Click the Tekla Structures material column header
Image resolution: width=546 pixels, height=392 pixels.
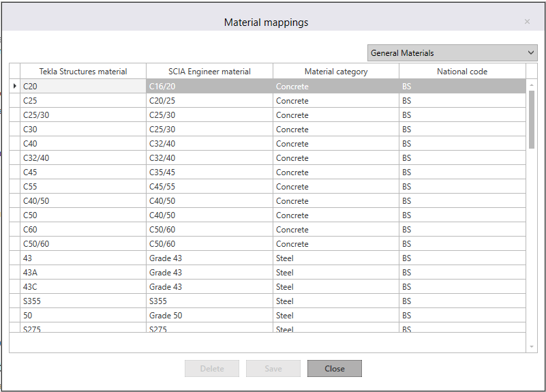tap(83, 72)
